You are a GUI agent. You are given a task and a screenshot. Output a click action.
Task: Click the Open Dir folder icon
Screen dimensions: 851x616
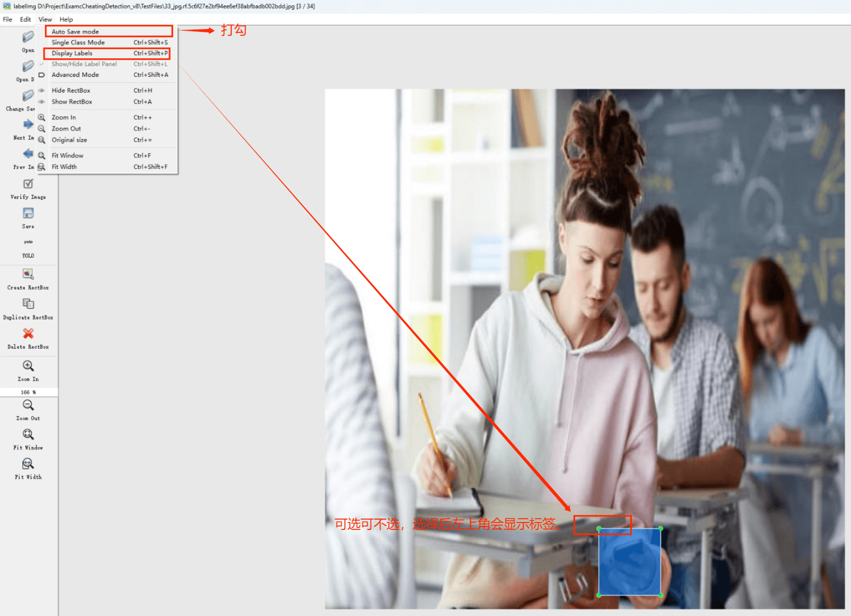[28, 66]
